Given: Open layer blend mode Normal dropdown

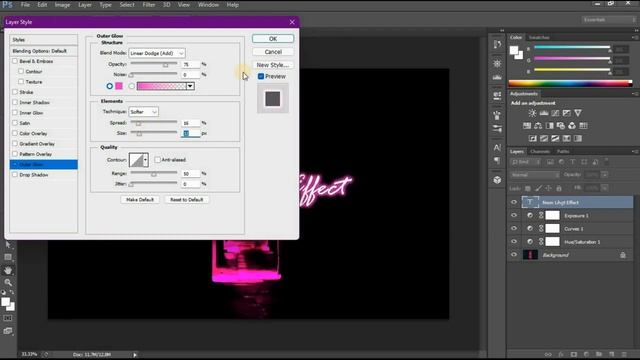Looking at the screenshot, I should tap(534, 175).
